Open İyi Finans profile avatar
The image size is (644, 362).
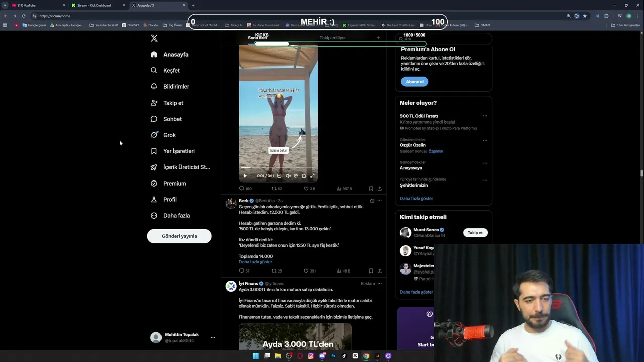231,286
